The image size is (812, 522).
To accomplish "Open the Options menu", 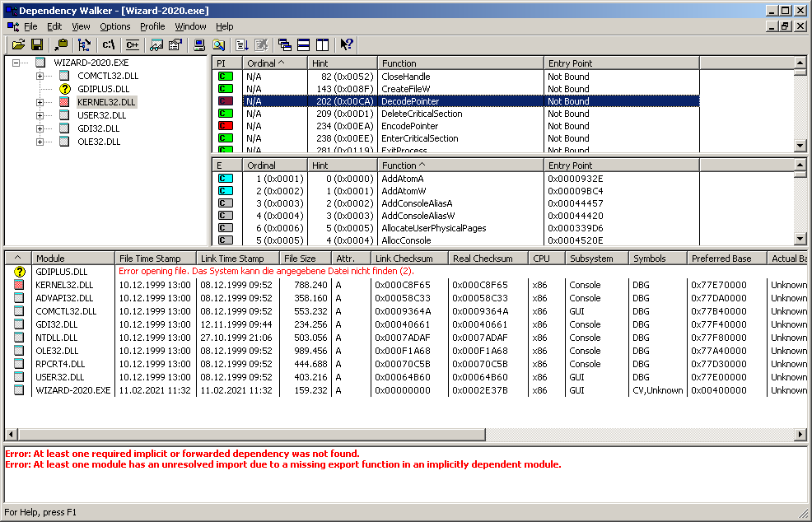I will click(114, 26).
